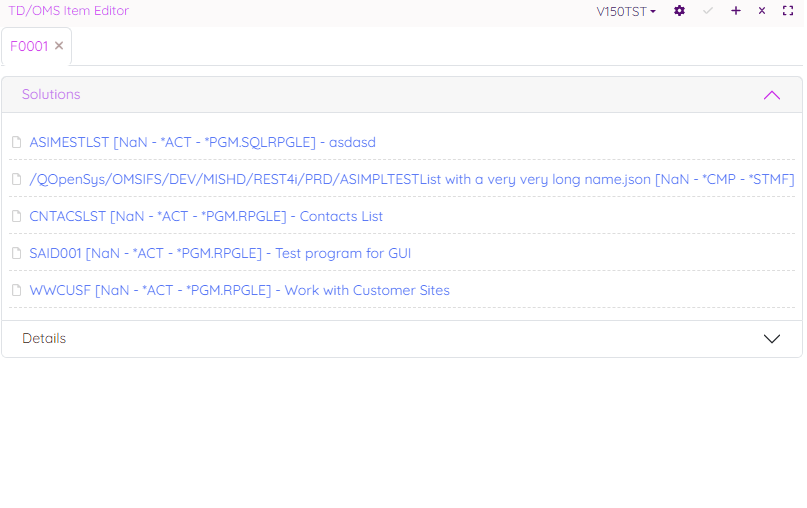Open SAID001 Test program for GUI

coord(220,254)
